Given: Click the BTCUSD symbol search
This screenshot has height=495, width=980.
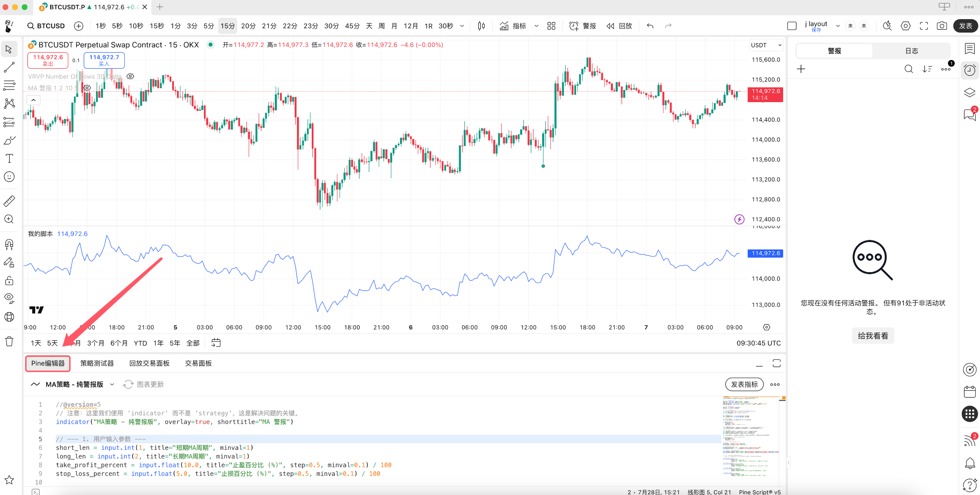Looking at the screenshot, I should point(46,26).
